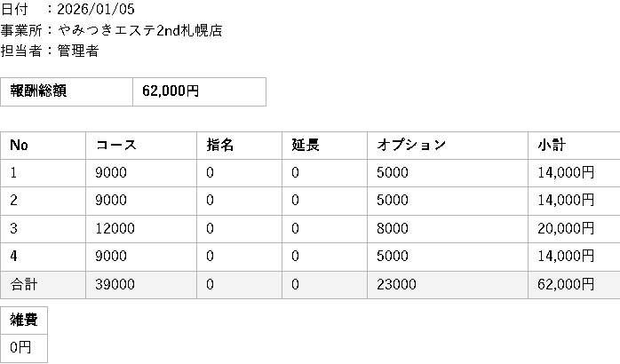620x364 pixels.
Task: Click the 20,000円 subtotal cell
Action: coord(566,228)
